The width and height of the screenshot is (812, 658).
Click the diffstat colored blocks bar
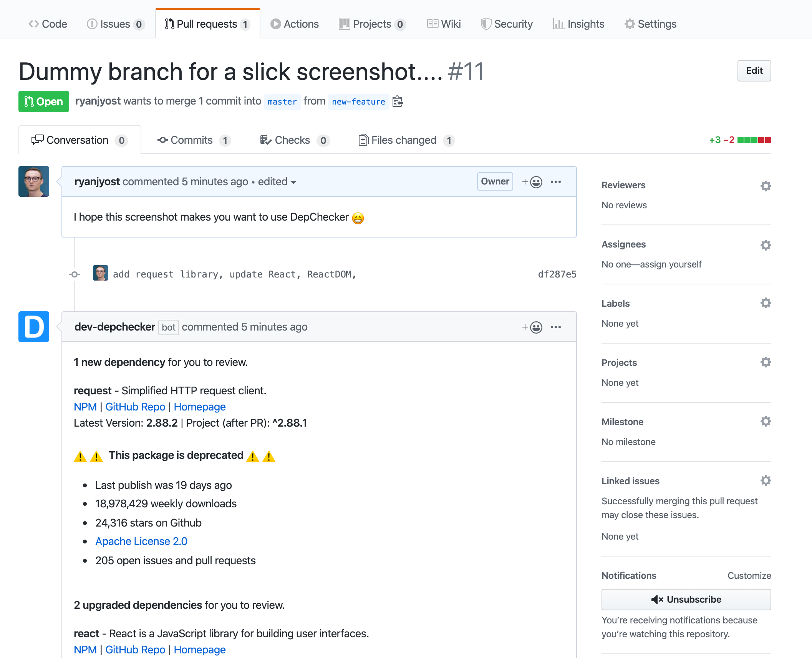(754, 140)
